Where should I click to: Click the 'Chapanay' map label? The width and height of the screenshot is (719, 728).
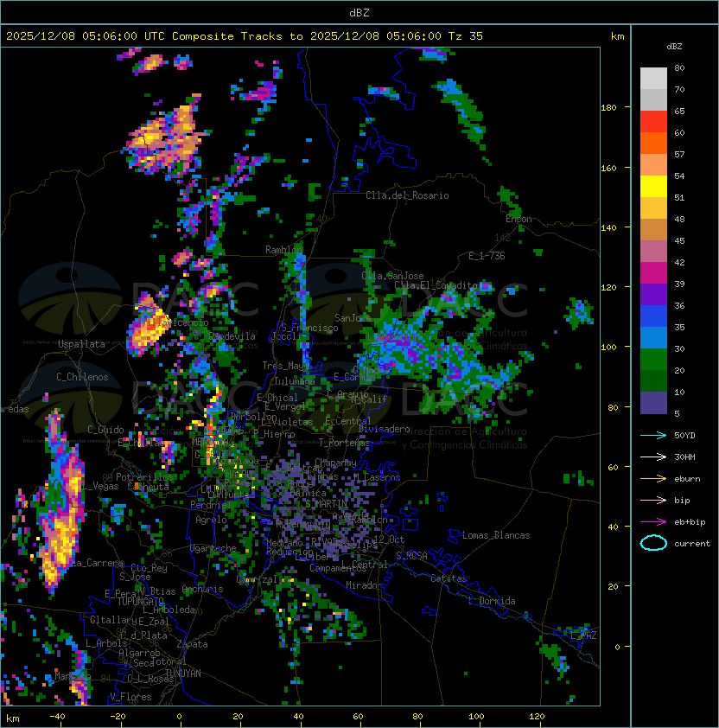point(335,463)
